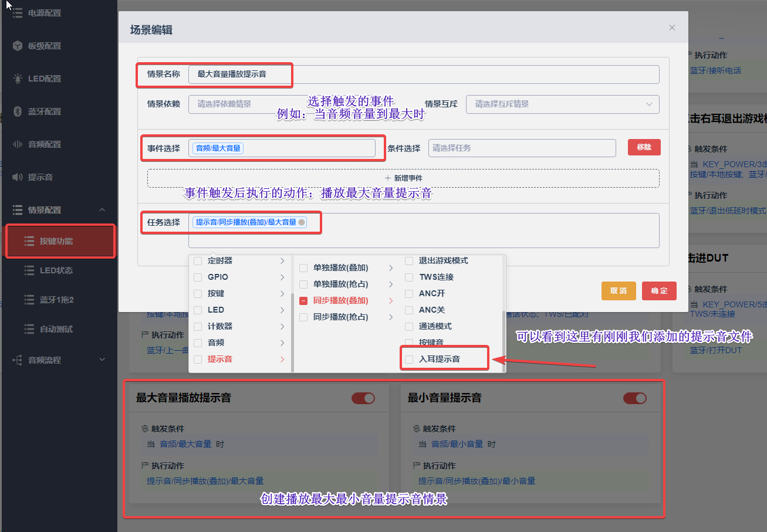The height and width of the screenshot is (532, 767).
Task: Expand the 定时器 submenu arrow
Action: [282, 260]
